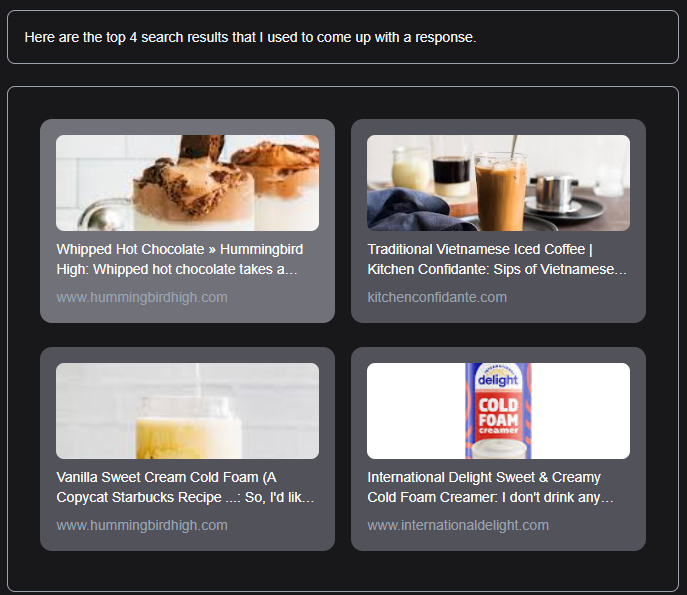687x595 pixels.
Task: Click the Cold Foam Creamer: I don't drink any… line
Action: (x=490, y=497)
